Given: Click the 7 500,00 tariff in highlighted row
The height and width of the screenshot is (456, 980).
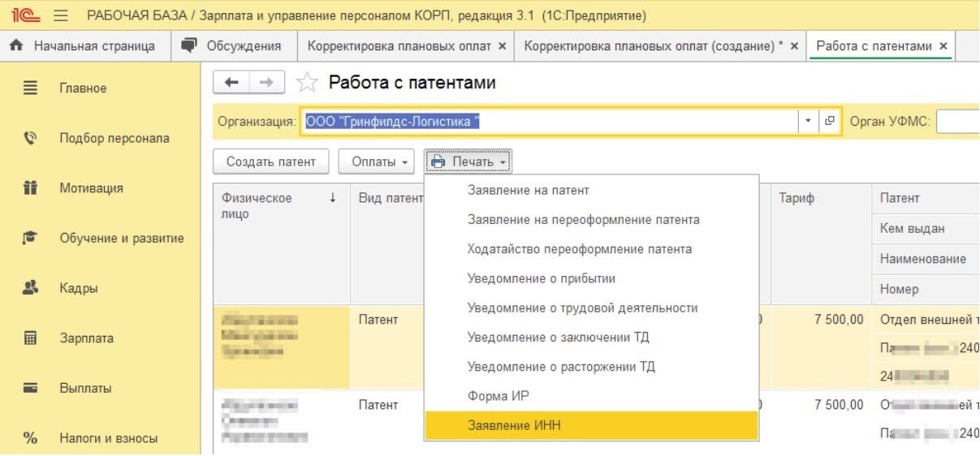Looking at the screenshot, I should (x=839, y=320).
